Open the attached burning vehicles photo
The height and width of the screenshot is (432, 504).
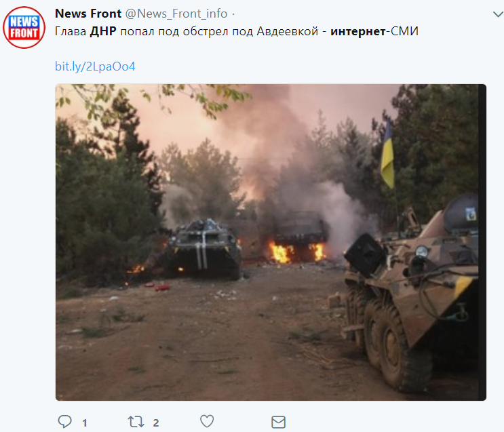[271, 242]
